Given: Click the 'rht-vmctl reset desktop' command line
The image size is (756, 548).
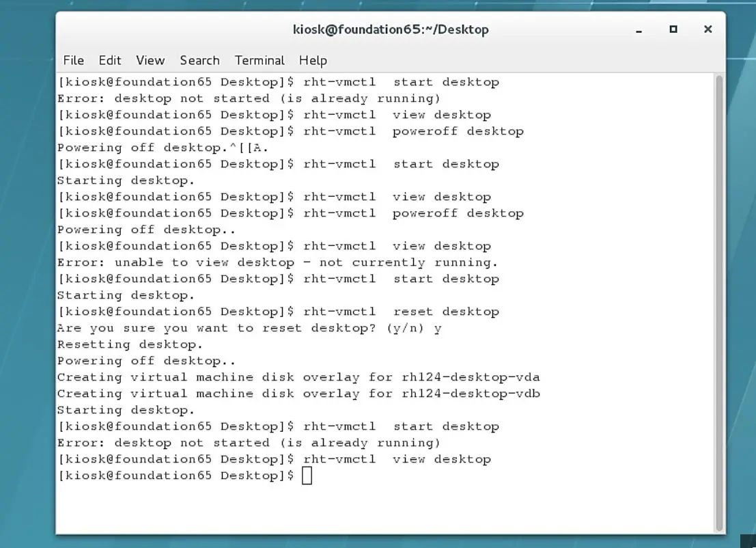Looking at the screenshot, I should 401,312.
